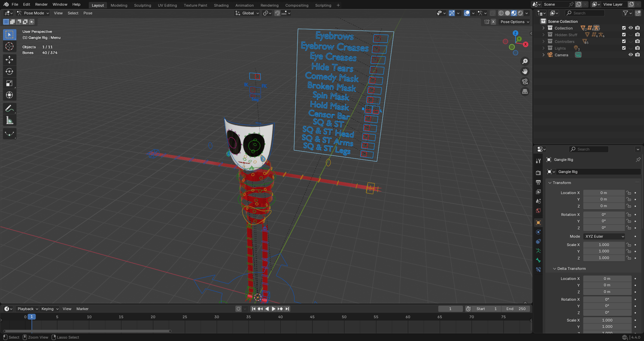Open the Pose Options dropdown
This screenshot has height=341, width=644.
[515, 22]
